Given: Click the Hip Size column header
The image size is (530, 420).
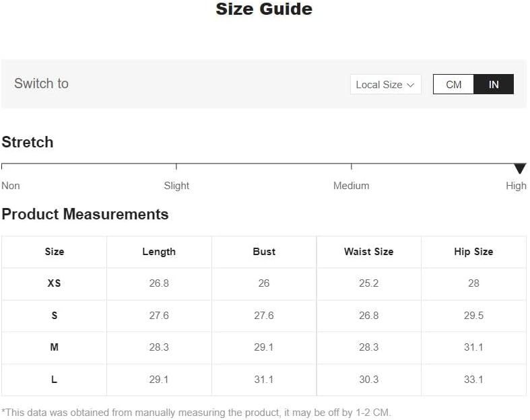Looking at the screenshot, I should tap(473, 252).
